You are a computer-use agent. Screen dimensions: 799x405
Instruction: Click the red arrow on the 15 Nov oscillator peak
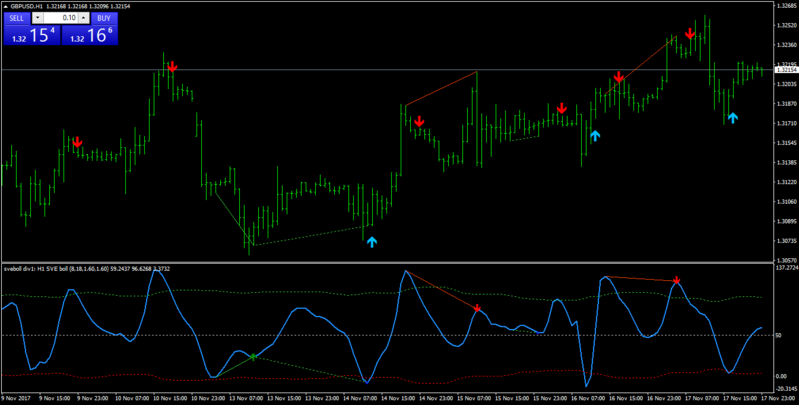[477, 308]
